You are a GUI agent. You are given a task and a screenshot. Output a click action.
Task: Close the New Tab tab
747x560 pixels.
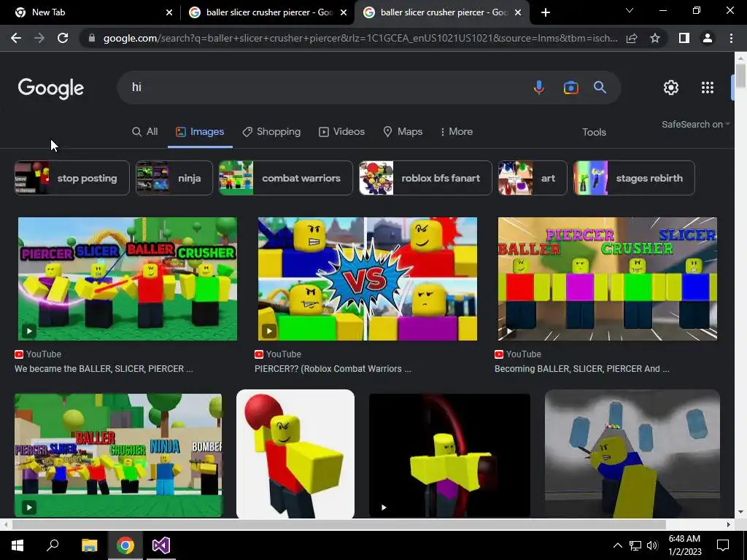(169, 12)
